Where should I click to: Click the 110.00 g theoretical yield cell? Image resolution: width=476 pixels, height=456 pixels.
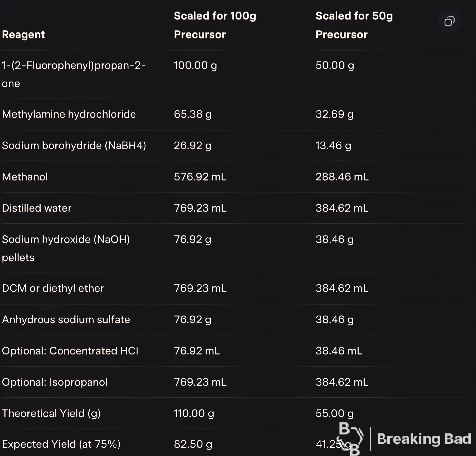point(194,413)
